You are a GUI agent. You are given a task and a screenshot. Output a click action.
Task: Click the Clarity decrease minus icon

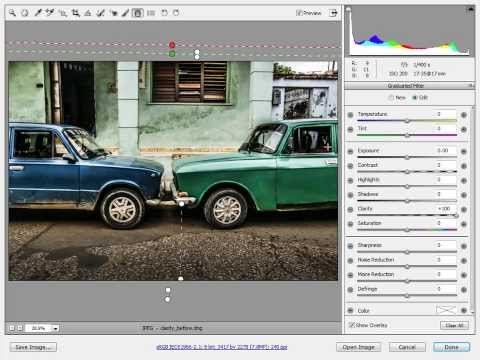[350, 209]
